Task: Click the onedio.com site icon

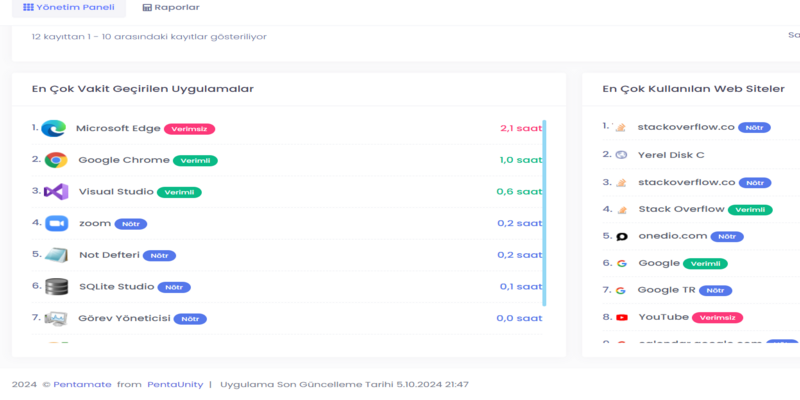Action: coord(621,236)
